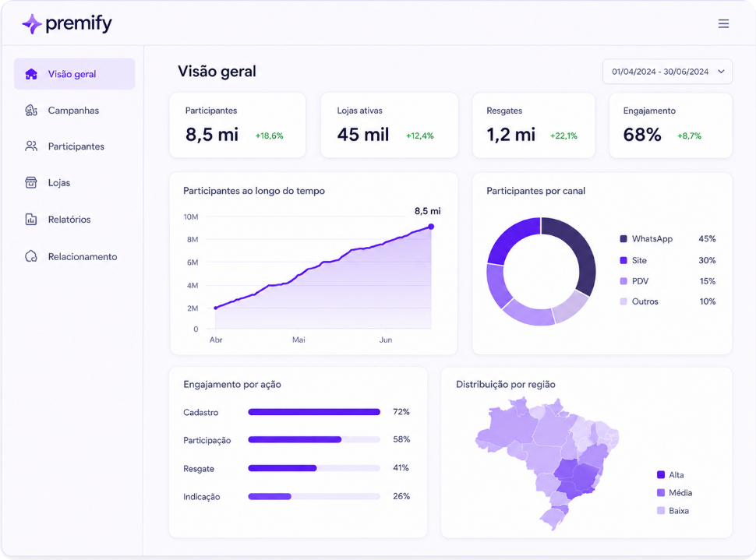Open Relatórios page
This screenshot has height=560, width=756.
(74, 220)
